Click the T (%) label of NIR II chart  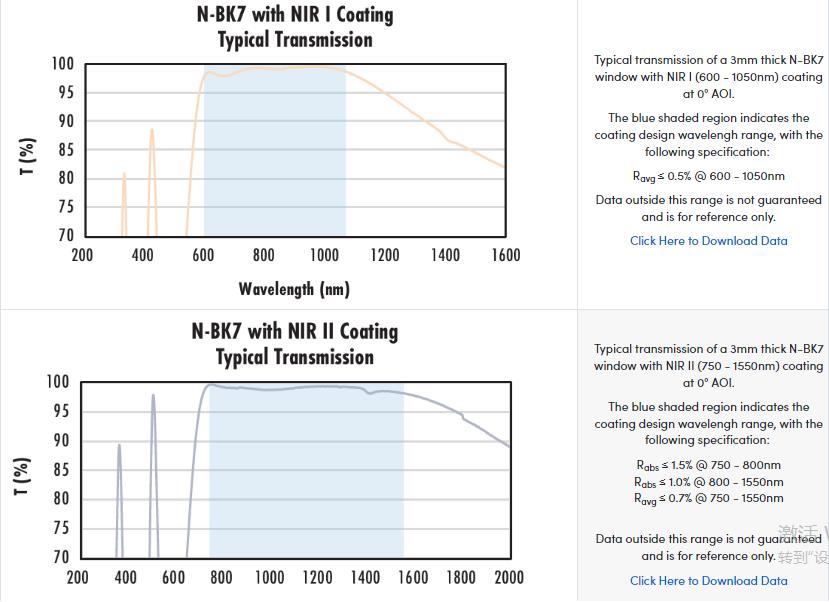24,476
